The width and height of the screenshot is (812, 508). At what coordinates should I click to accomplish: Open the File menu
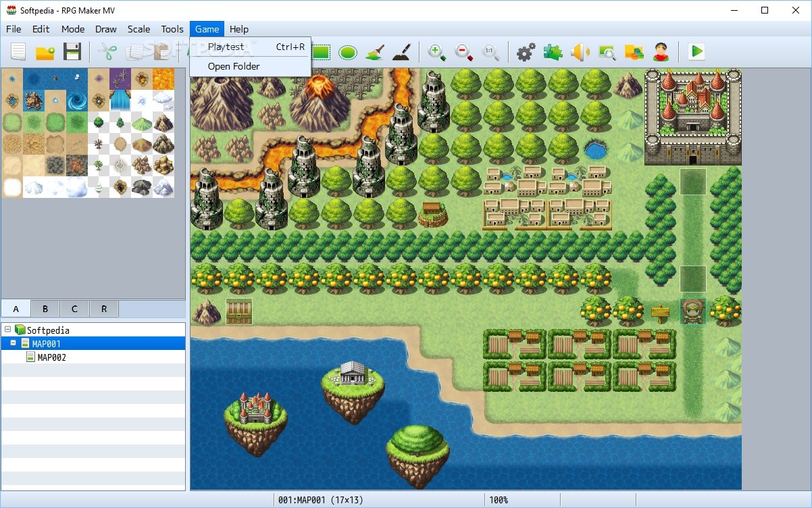click(14, 29)
